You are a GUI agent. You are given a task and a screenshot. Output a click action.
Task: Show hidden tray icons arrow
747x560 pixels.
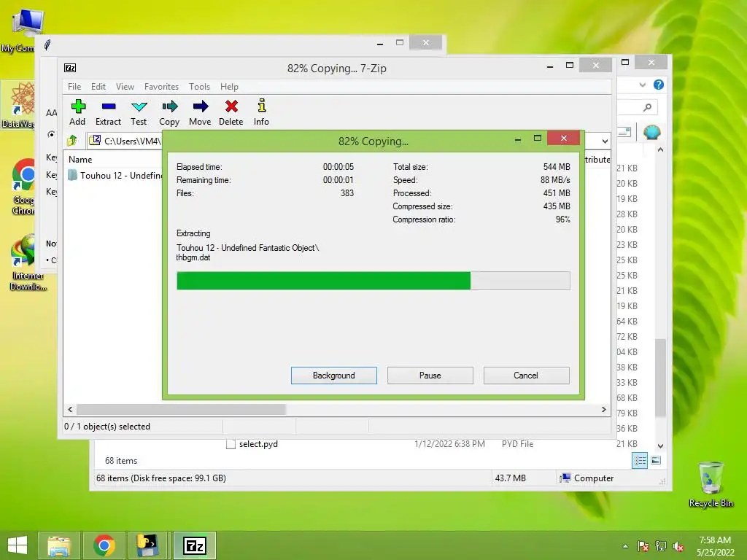[625, 546]
